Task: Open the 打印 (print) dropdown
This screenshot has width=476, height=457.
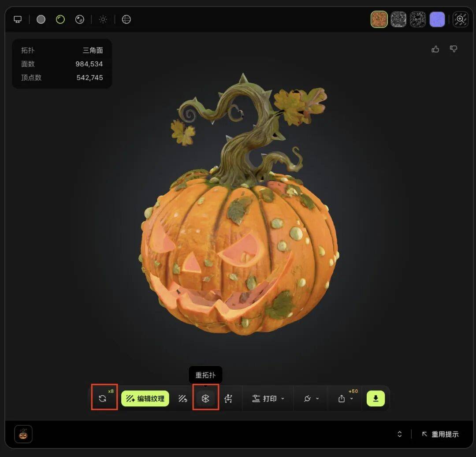Action: point(268,398)
